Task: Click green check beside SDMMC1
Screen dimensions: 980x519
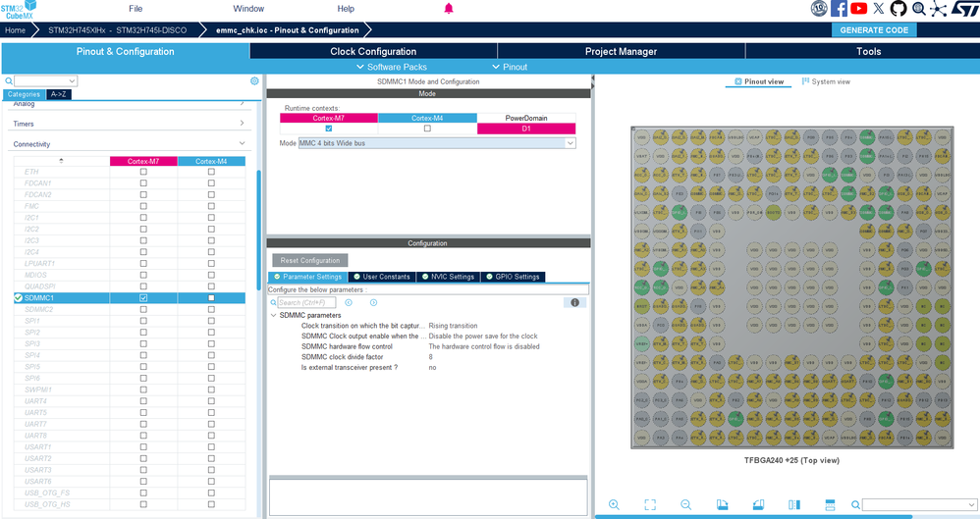Action: point(18,298)
